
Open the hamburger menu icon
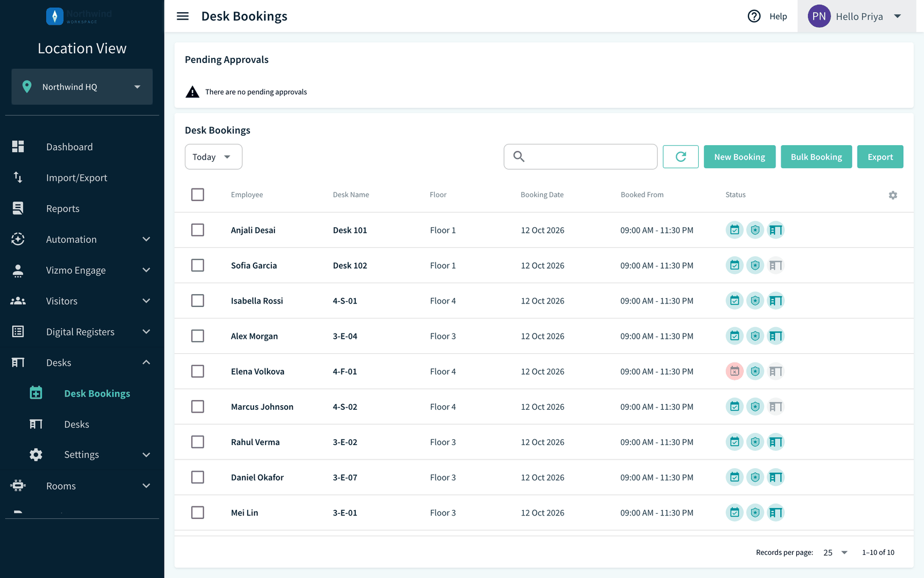tap(182, 16)
